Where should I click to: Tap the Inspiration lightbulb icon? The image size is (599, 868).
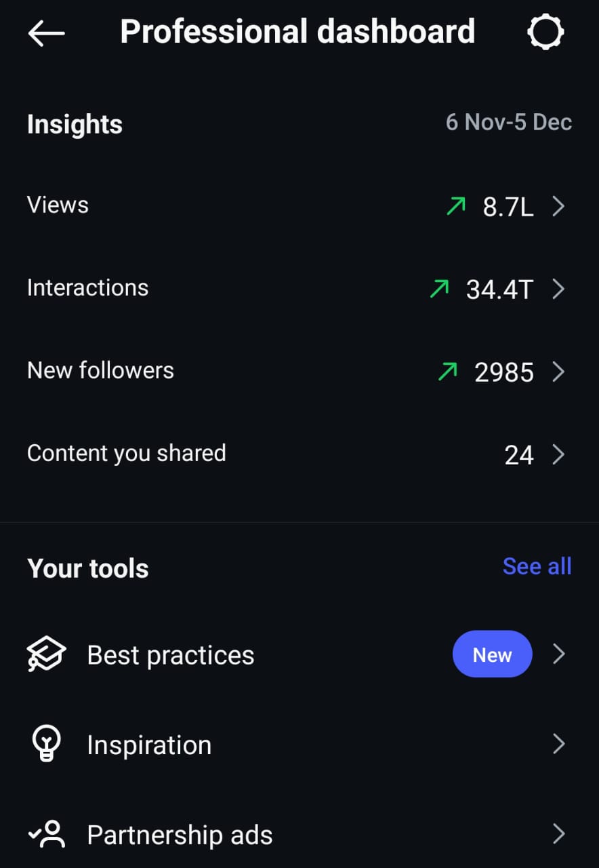46,745
